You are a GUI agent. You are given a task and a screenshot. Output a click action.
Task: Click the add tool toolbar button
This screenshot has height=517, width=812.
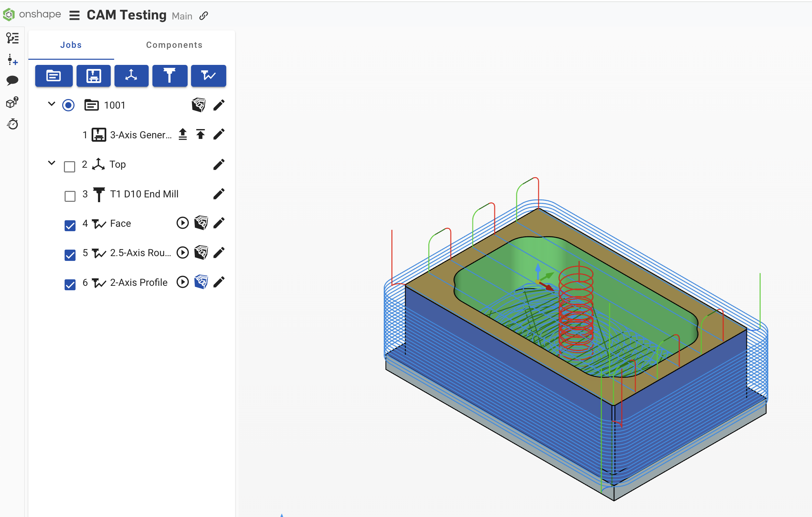coord(170,75)
